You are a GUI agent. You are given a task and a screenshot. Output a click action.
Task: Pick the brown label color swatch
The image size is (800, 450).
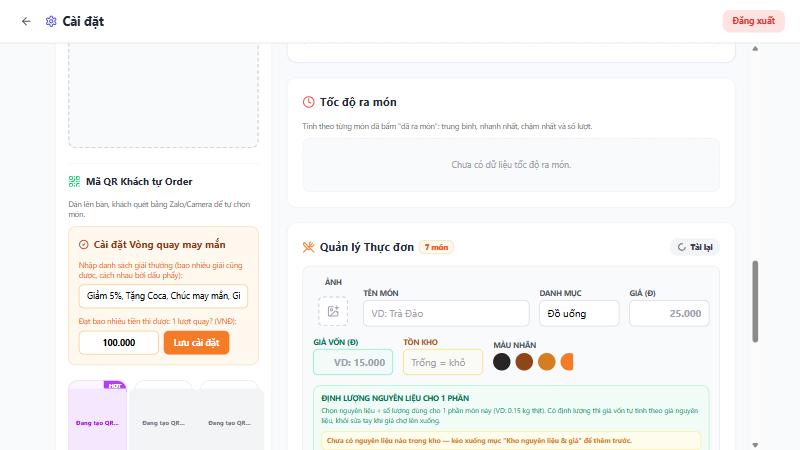pos(524,362)
